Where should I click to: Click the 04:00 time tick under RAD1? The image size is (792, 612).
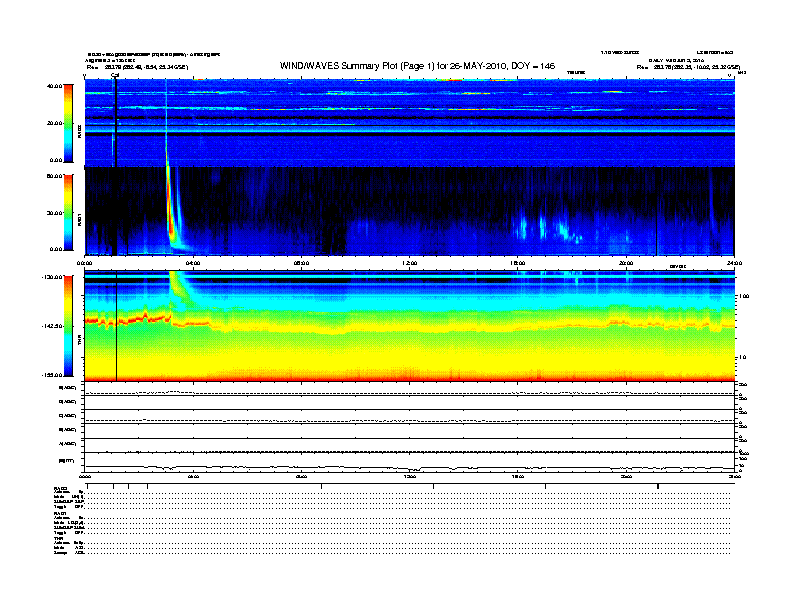193,263
